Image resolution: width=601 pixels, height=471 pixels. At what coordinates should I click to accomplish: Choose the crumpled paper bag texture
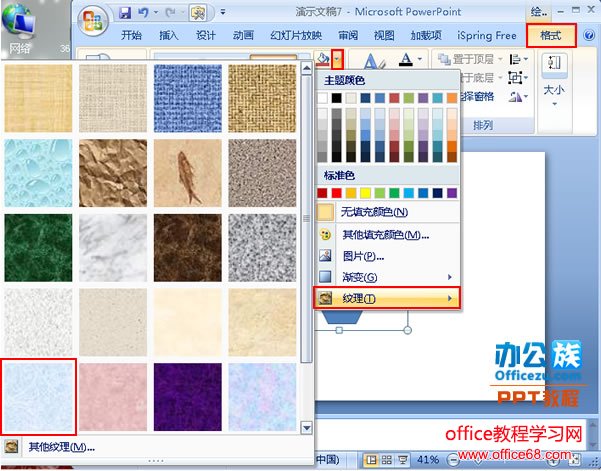113,173
